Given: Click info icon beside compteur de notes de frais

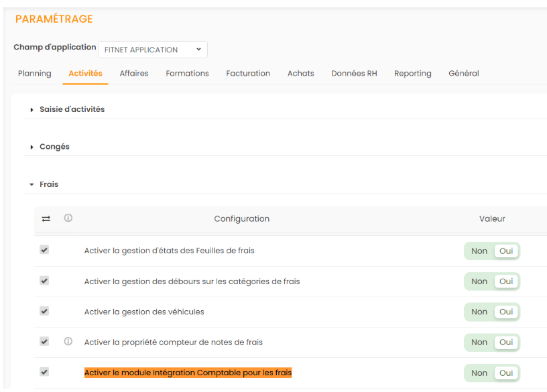Looking at the screenshot, I should click(68, 342).
